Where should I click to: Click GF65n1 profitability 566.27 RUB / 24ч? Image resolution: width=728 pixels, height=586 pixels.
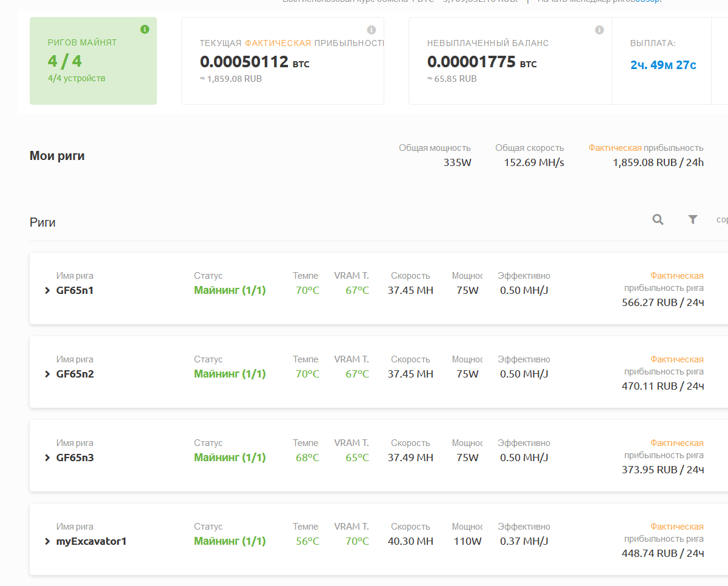coord(663,302)
